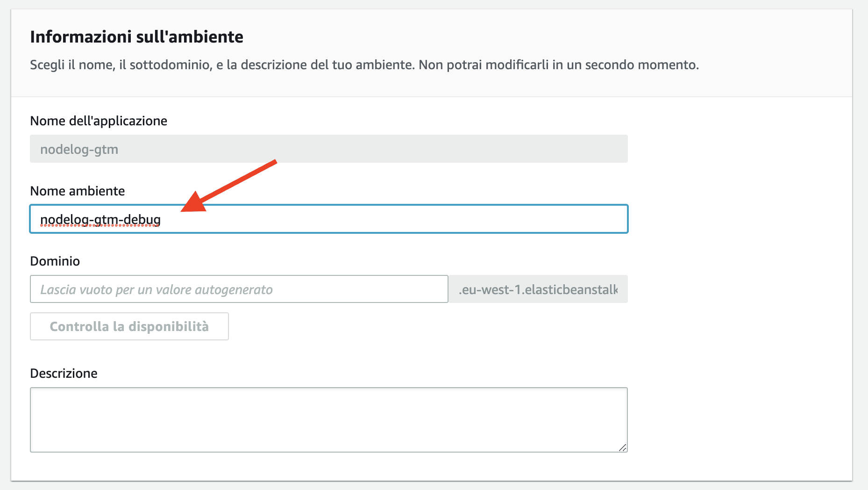The image size is (868, 490).
Task: Click the Descrizione field label
Action: [64, 373]
